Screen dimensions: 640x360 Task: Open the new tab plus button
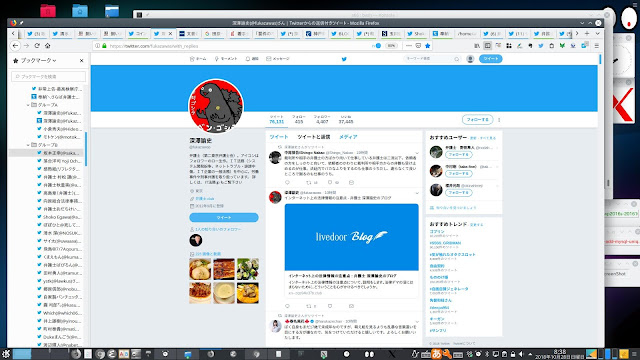[587, 33]
